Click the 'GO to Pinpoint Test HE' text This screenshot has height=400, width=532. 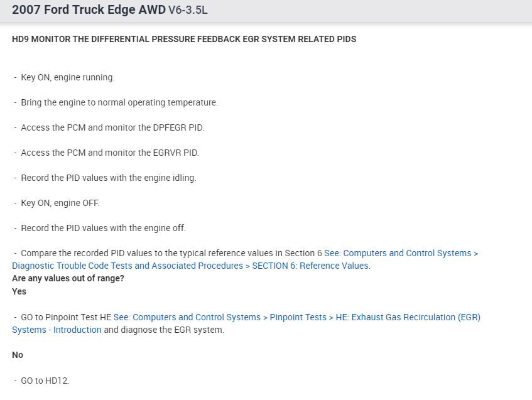tap(66, 317)
